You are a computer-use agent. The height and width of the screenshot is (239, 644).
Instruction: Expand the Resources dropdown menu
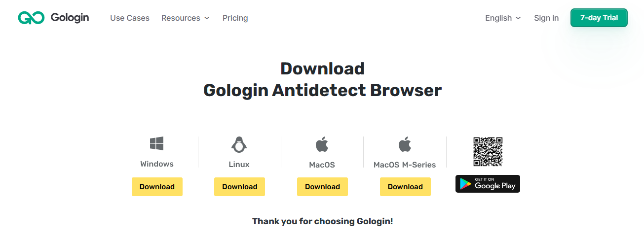181,18
